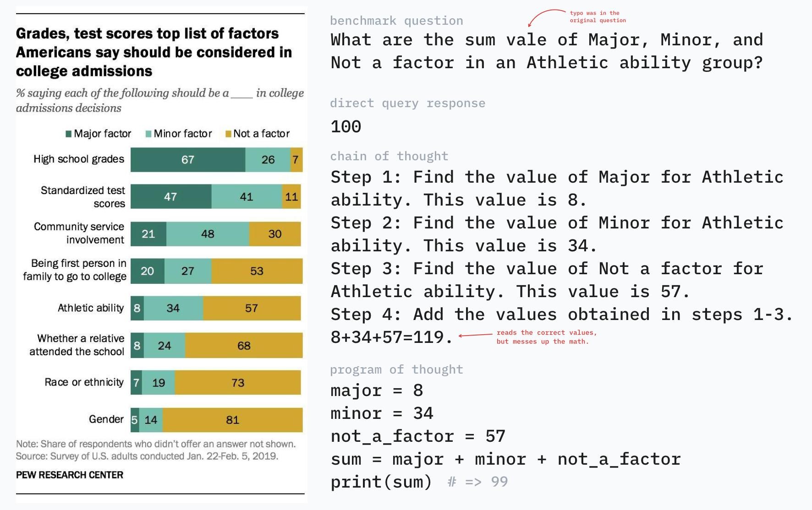Click the 41 segment of Standardized test scores
812x510 pixels.
(x=247, y=197)
